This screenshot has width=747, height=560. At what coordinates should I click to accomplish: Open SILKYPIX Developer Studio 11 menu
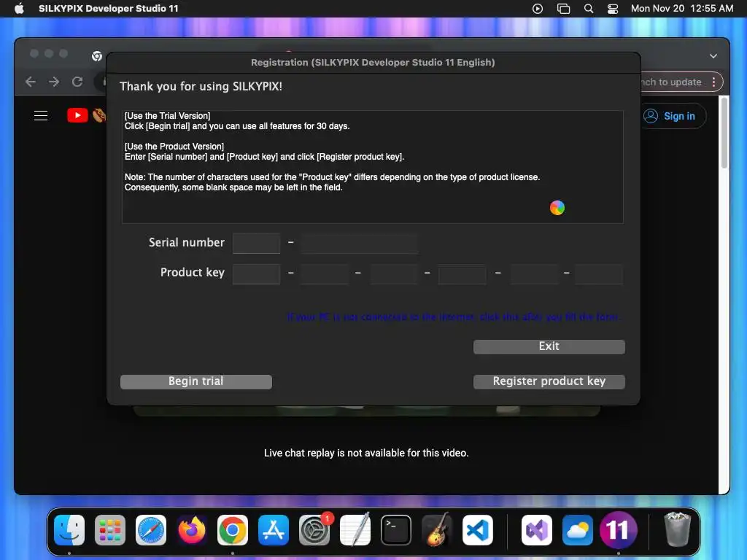(x=108, y=8)
